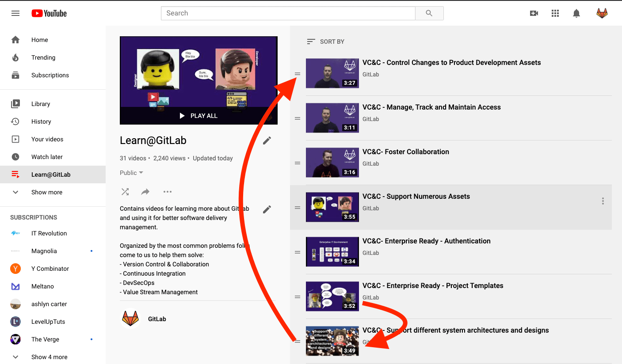Open the VC&C- Foster Collaboration video
The height and width of the screenshot is (364, 622).
(x=405, y=152)
